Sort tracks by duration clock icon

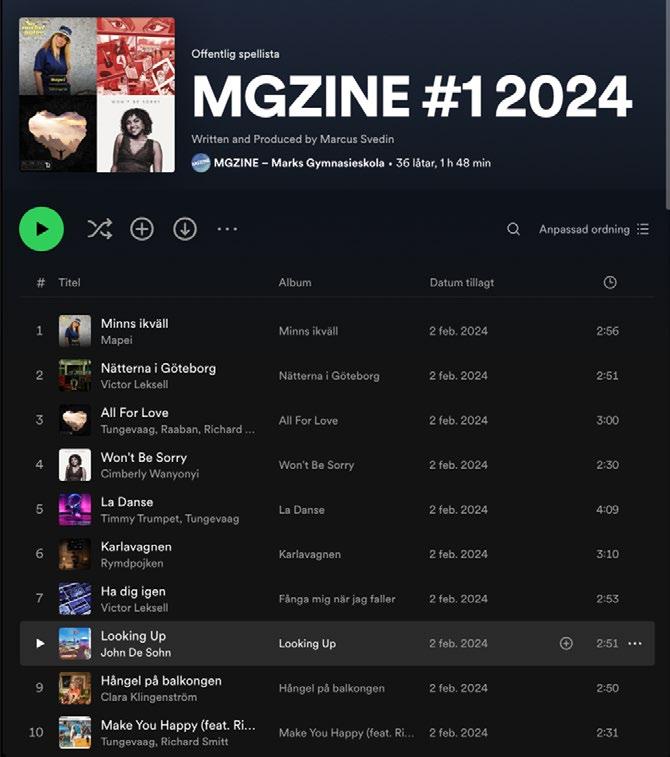click(x=610, y=282)
